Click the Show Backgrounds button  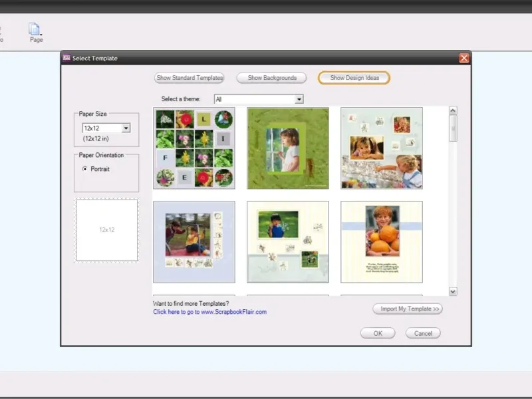272,78
